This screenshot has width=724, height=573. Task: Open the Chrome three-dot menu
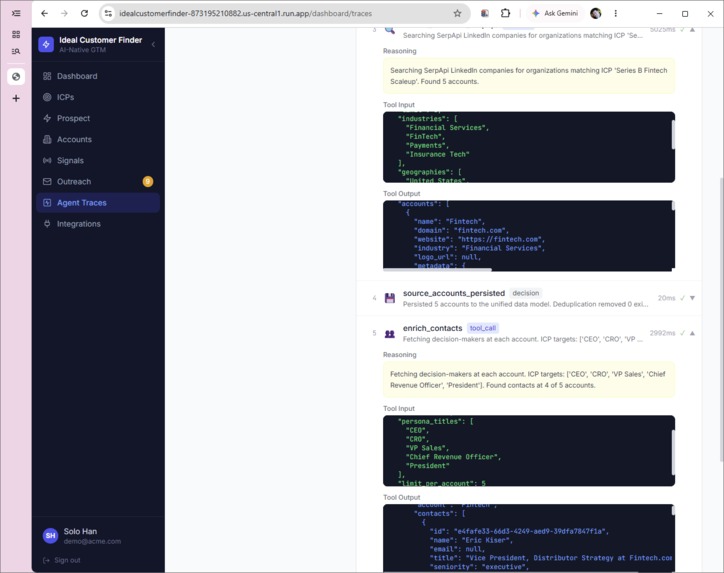click(x=615, y=13)
